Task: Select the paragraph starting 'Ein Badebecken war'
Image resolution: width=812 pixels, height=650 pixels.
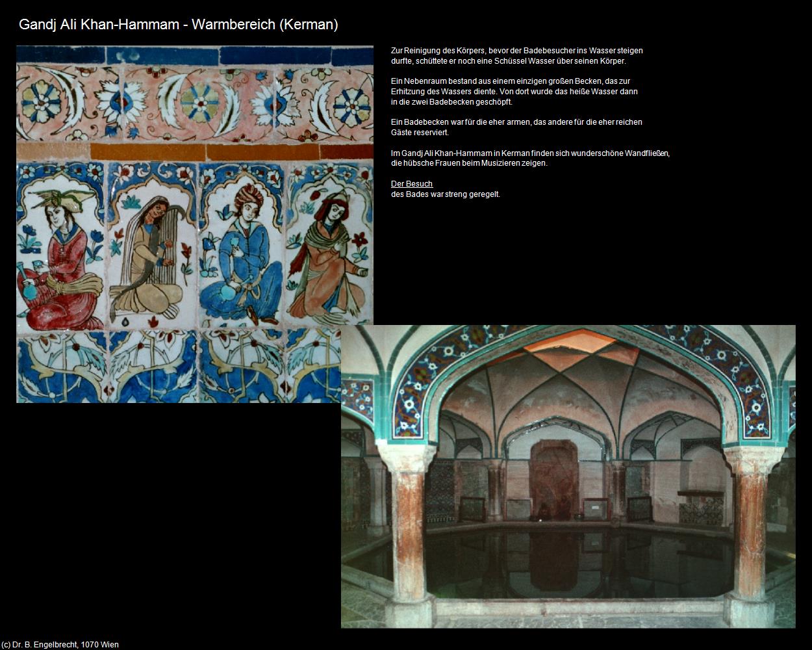Action: click(x=516, y=127)
